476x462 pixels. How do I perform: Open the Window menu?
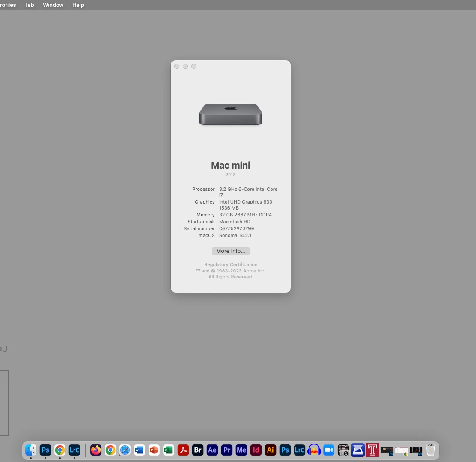[53, 5]
